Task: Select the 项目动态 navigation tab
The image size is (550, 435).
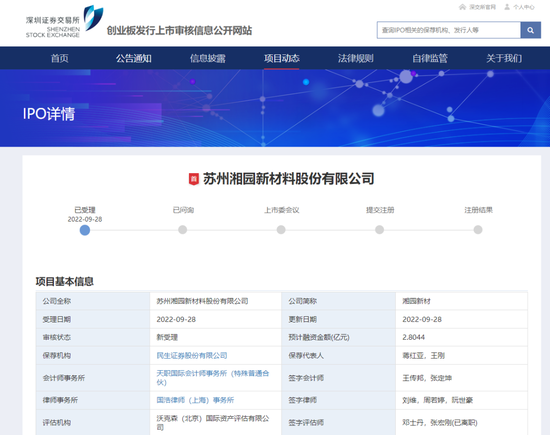Action: (x=282, y=58)
